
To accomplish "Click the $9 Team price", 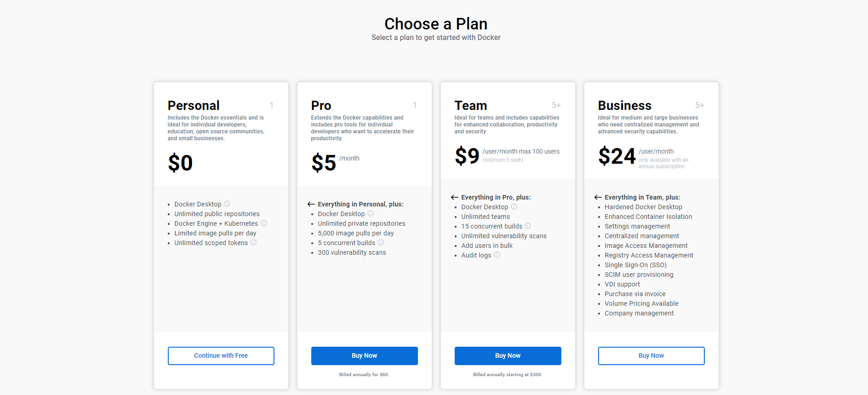I will tap(467, 155).
